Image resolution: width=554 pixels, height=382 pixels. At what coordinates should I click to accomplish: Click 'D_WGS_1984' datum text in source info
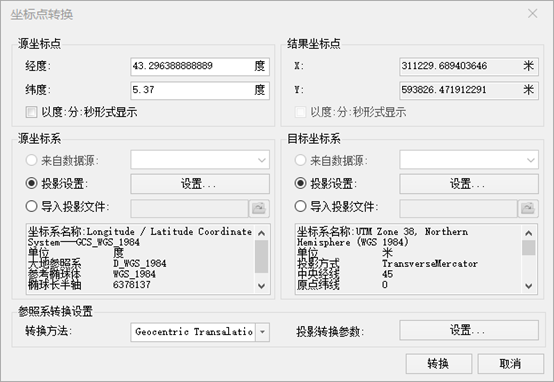pyautogui.click(x=140, y=264)
